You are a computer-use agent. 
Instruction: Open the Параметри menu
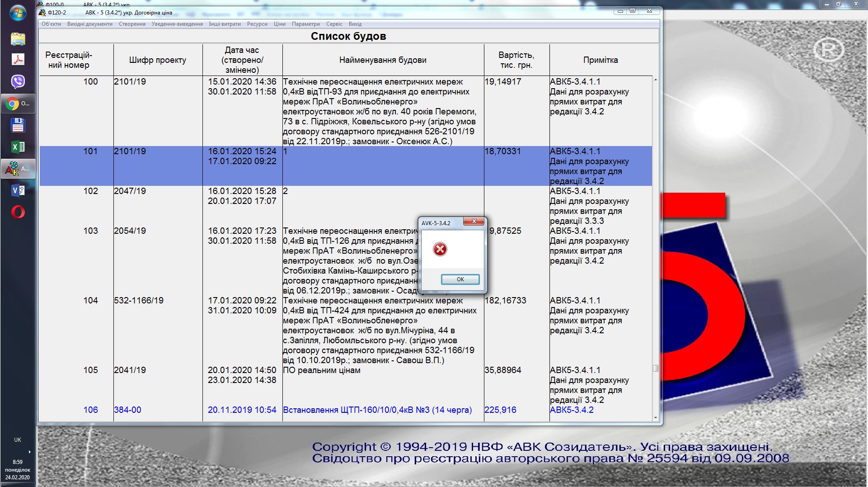pos(306,24)
